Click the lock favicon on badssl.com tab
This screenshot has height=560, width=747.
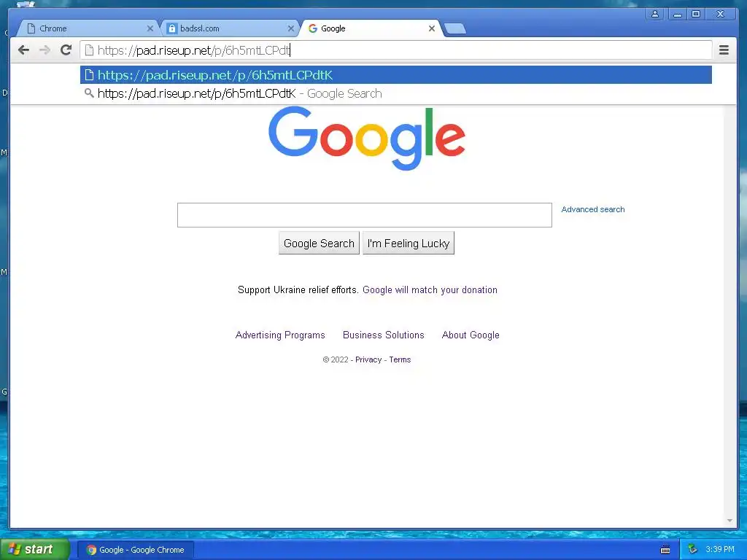pyautogui.click(x=172, y=28)
